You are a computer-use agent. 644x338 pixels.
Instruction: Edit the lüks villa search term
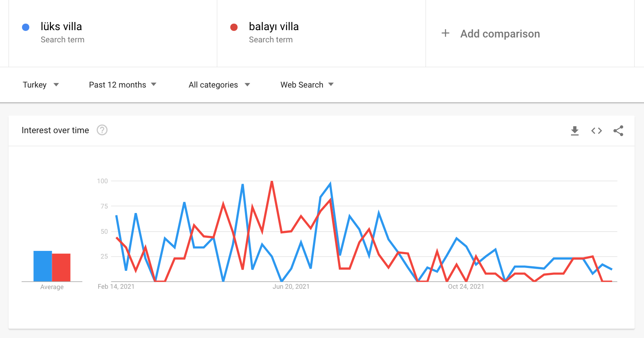click(x=113, y=33)
